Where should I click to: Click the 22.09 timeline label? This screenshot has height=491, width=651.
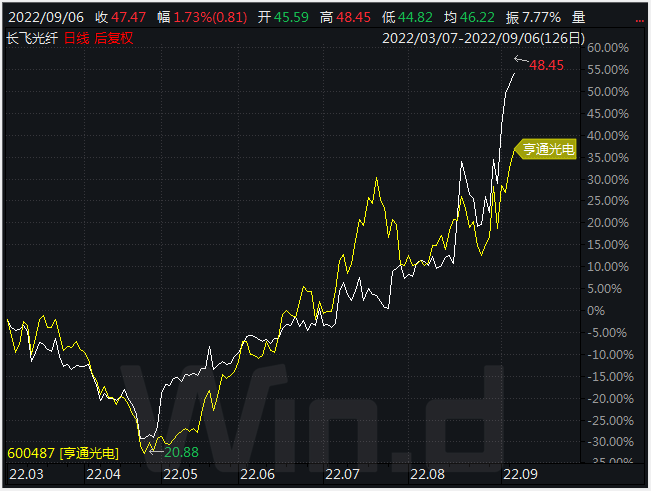pyautogui.click(x=521, y=474)
